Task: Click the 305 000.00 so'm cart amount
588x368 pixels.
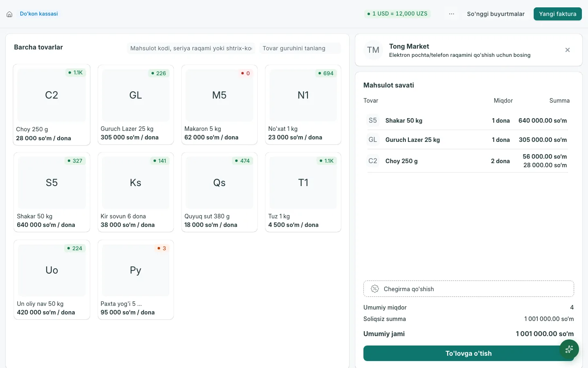Action: click(543, 140)
